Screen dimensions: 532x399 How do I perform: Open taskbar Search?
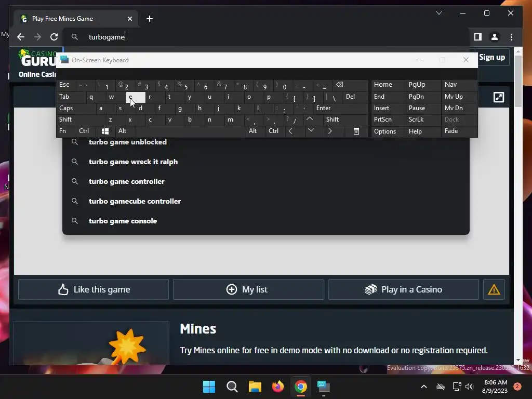click(x=232, y=387)
